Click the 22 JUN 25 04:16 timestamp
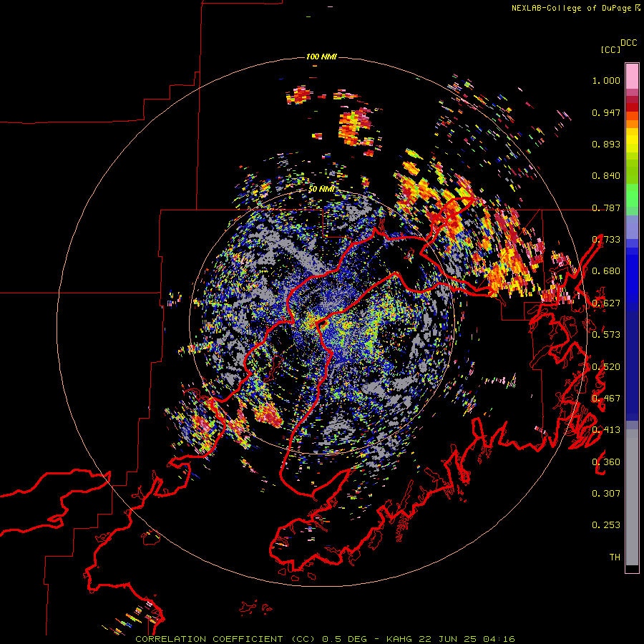This screenshot has width=644, height=644. (467, 639)
